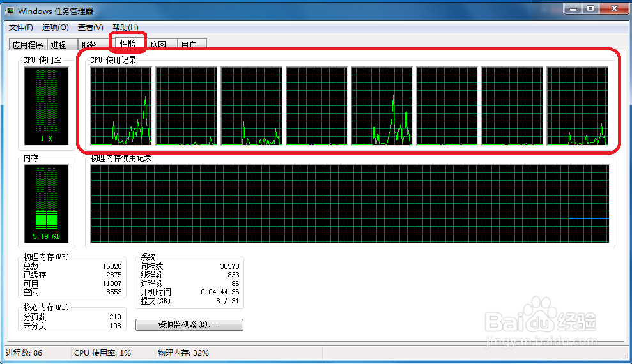Click the 可用 value 11007

(112, 284)
